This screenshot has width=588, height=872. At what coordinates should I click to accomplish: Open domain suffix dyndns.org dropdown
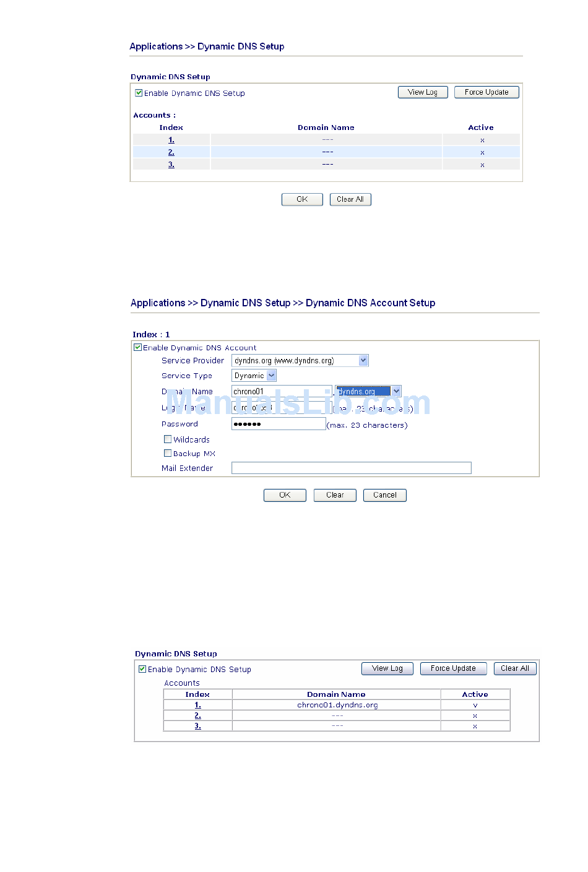pos(369,391)
